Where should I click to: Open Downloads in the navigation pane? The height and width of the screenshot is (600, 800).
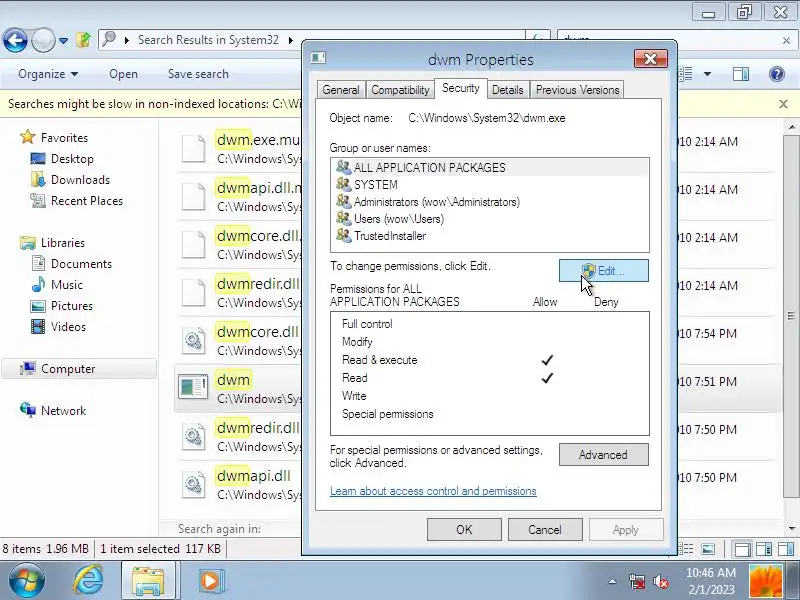pyautogui.click(x=80, y=180)
